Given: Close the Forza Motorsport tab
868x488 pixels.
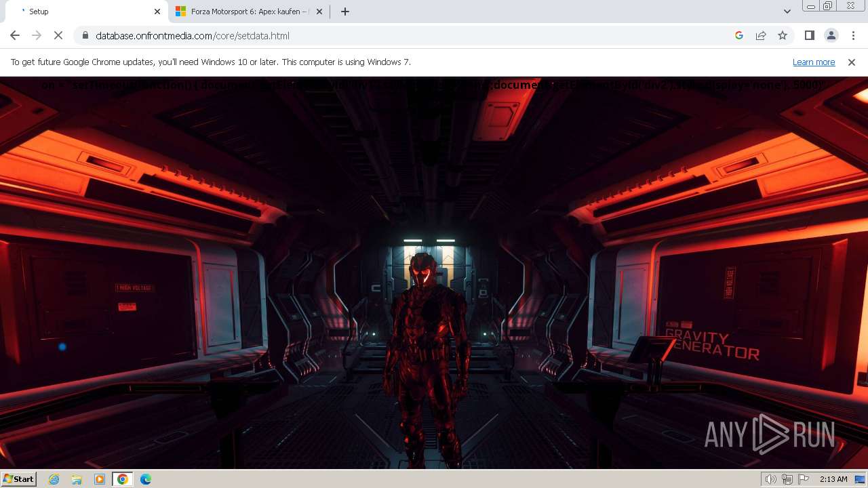Looking at the screenshot, I should point(319,12).
